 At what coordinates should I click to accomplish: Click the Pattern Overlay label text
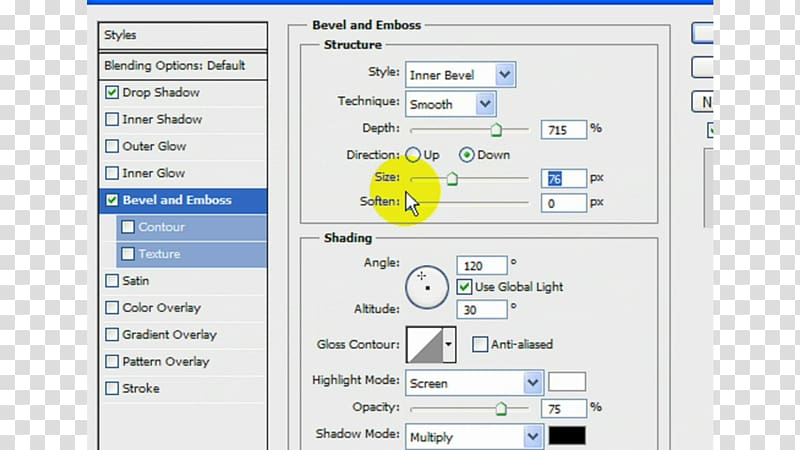coord(166,362)
